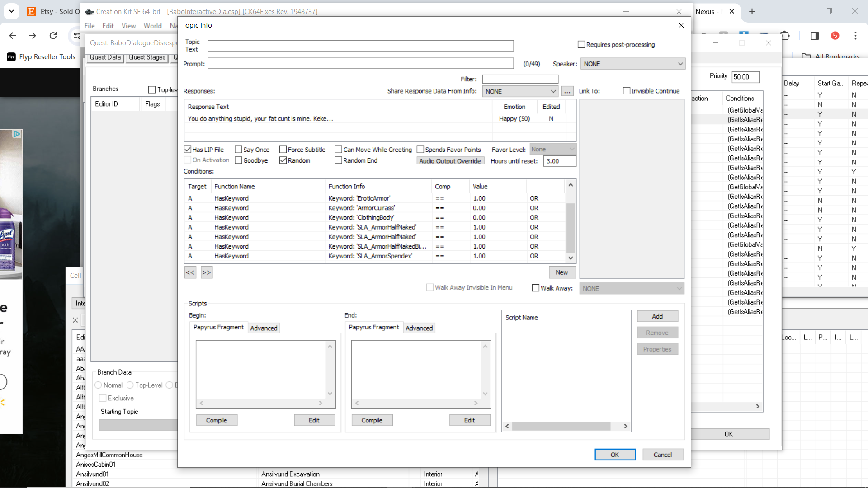Toggle the Walk Away checkbox
The height and width of the screenshot is (488, 868).
[536, 288]
